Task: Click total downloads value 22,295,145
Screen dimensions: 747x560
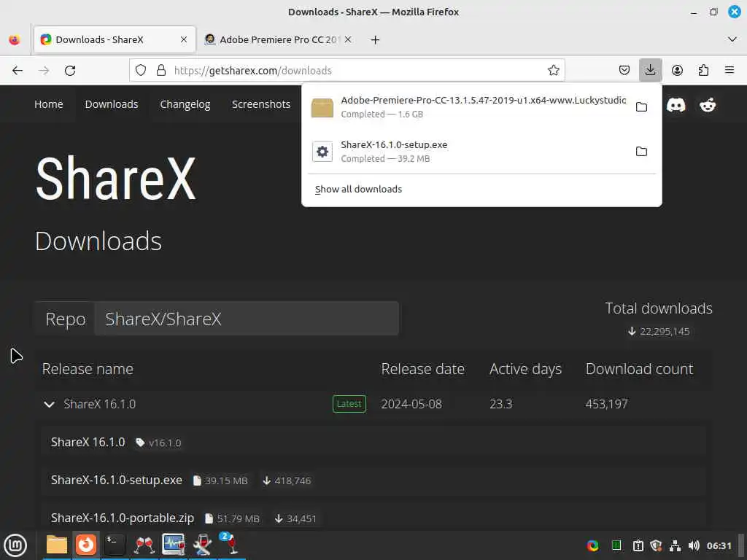Action: (659, 332)
